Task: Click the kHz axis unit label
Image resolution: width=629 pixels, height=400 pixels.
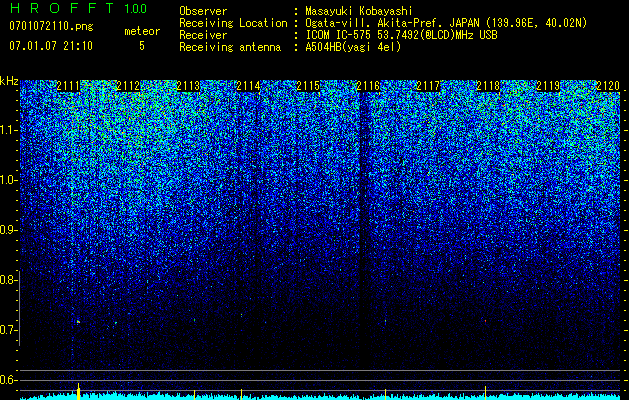Action: point(9,81)
